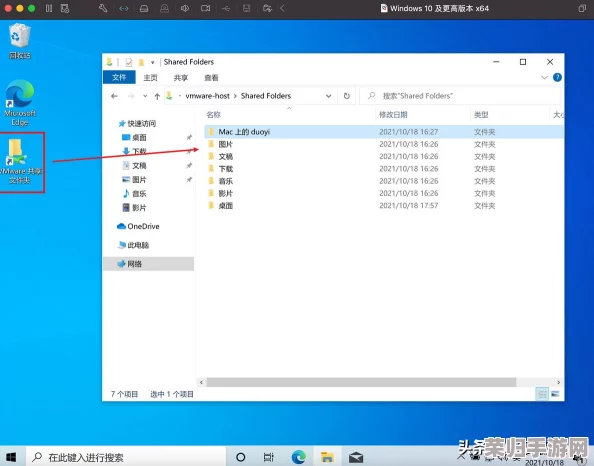Image resolution: width=594 pixels, height=466 pixels.
Task: Click the taskbar search box
Action: (125, 457)
